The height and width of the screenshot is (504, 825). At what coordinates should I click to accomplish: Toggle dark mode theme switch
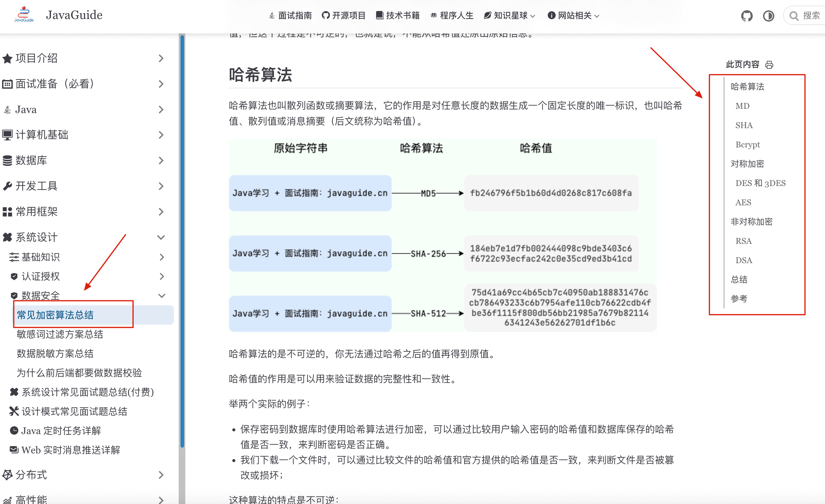(768, 16)
